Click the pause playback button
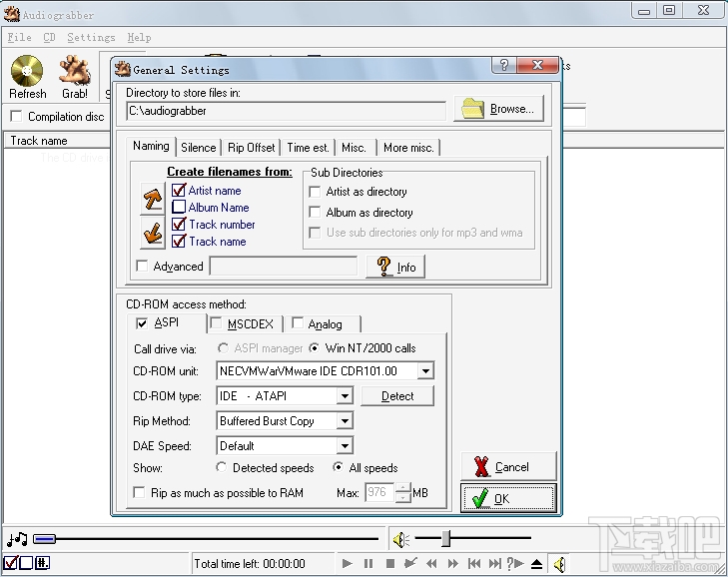The height and width of the screenshot is (577, 728). [368, 564]
